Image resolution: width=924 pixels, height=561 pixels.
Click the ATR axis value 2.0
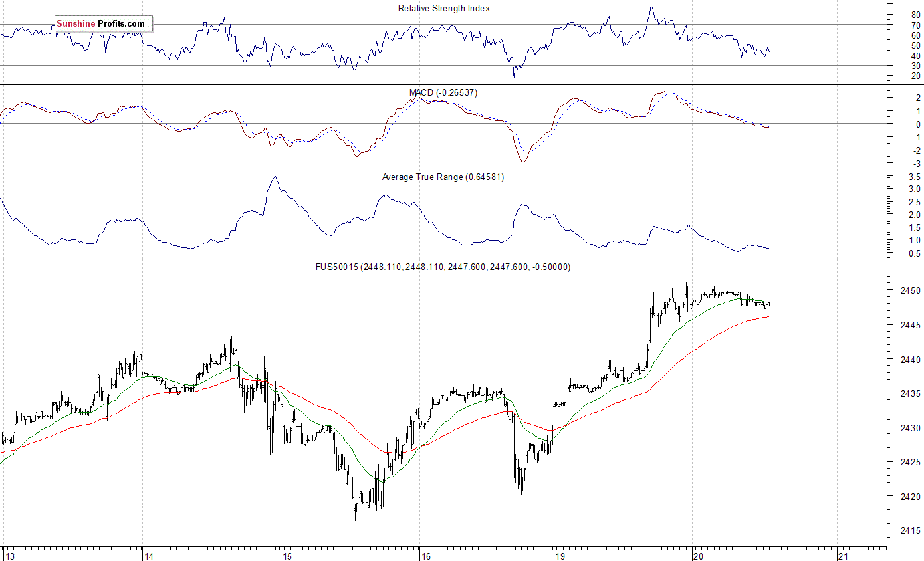point(914,215)
